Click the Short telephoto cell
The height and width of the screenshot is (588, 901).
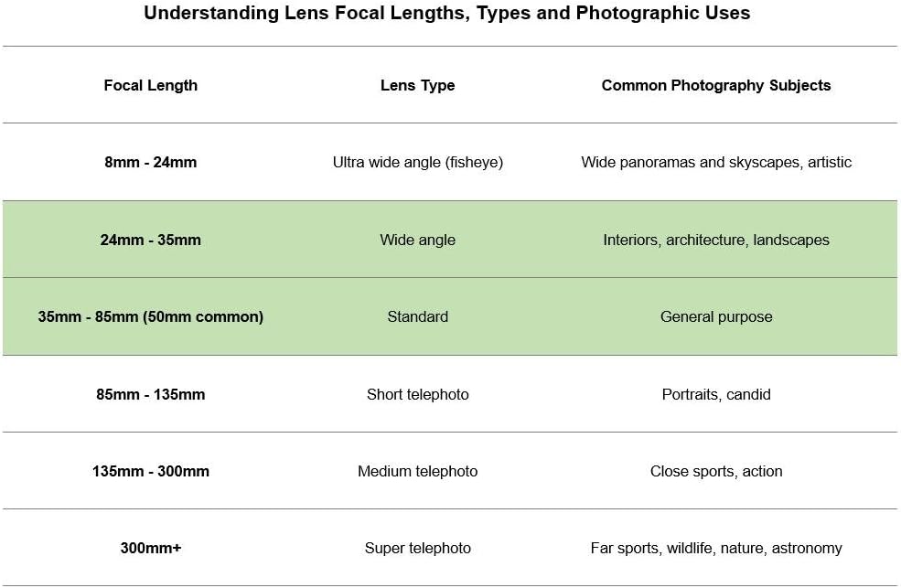[x=417, y=395]
